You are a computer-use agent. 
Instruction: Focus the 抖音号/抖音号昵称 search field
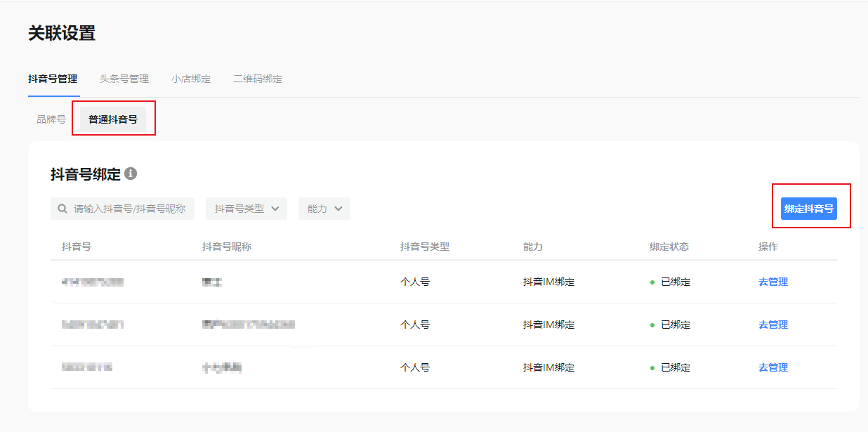click(129, 209)
